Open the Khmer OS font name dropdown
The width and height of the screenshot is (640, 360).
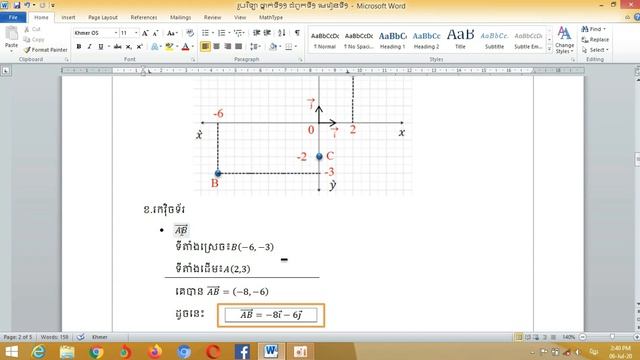(116, 33)
